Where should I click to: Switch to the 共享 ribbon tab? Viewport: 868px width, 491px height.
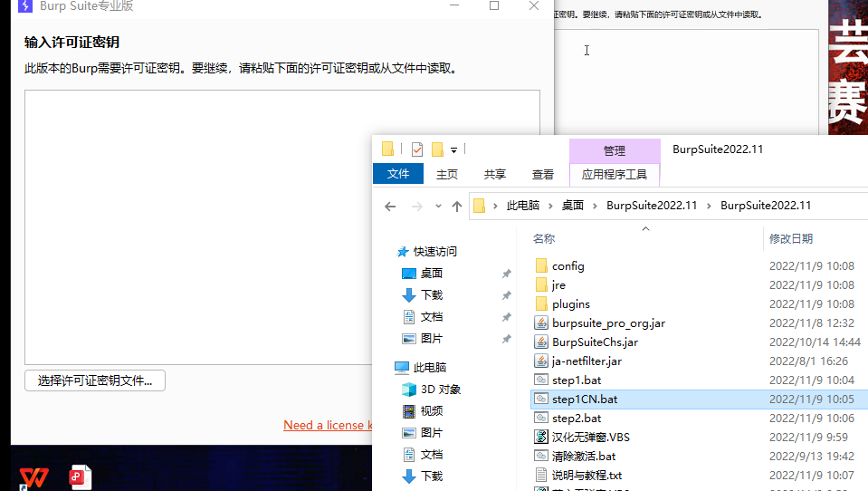click(x=495, y=175)
